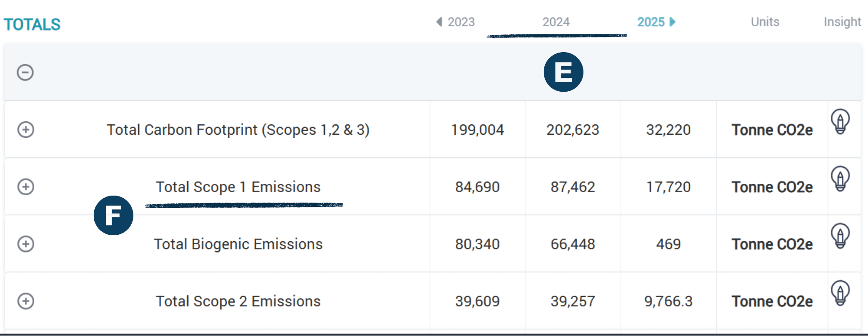The width and height of the screenshot is (868, 336).
Task: Click the 469 Biogenic value
Action: point(668,244)
